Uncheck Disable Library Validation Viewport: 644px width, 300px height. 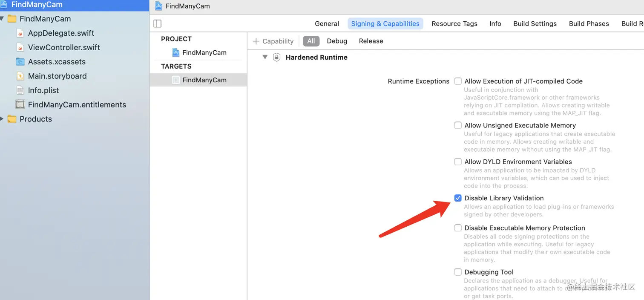point(458,198)
